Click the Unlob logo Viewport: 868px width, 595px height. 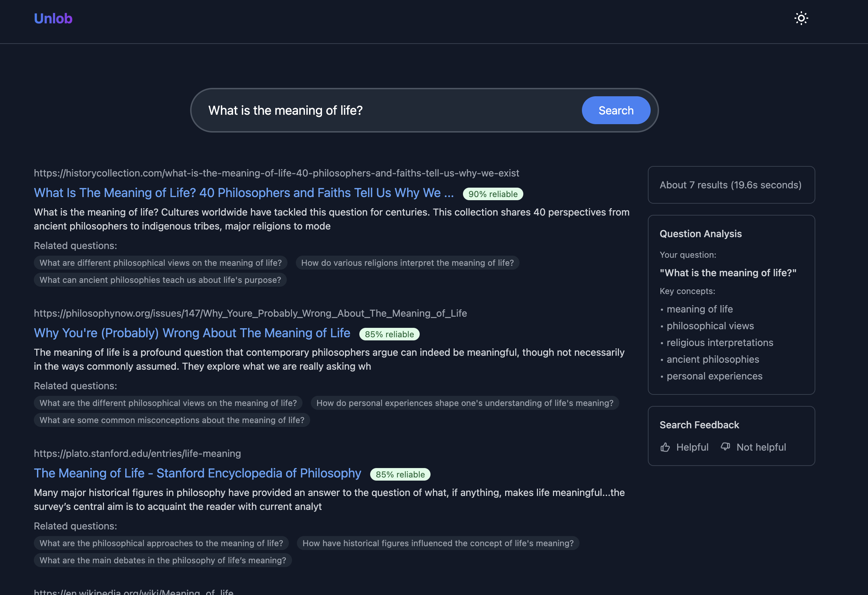[x=53, y=18]
